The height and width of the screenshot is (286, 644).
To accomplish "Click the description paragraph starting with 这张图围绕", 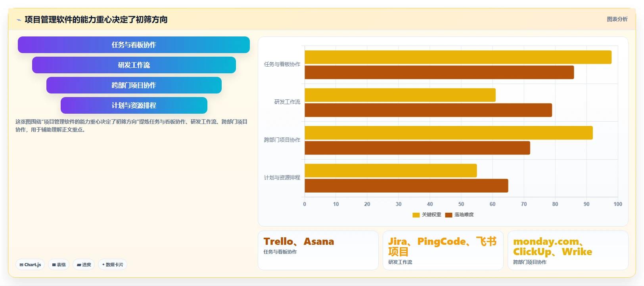I will point(131,126).
